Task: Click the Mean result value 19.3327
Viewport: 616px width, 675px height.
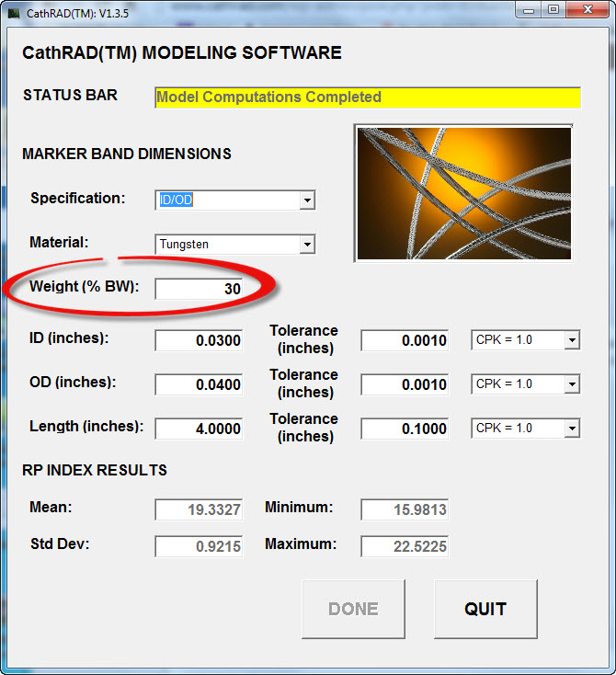Action: [x=199, y=509]
